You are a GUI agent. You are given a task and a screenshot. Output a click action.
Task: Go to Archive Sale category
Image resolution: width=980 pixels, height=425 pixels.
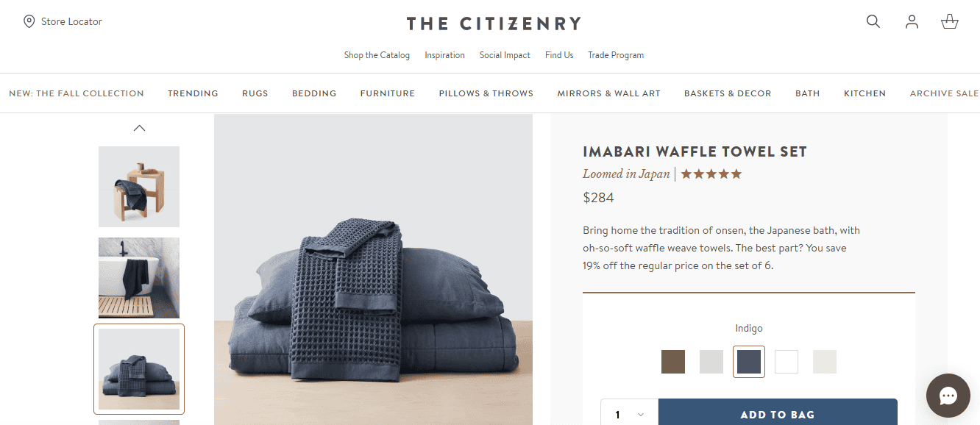pyautogui.click(x=944, y=93)
